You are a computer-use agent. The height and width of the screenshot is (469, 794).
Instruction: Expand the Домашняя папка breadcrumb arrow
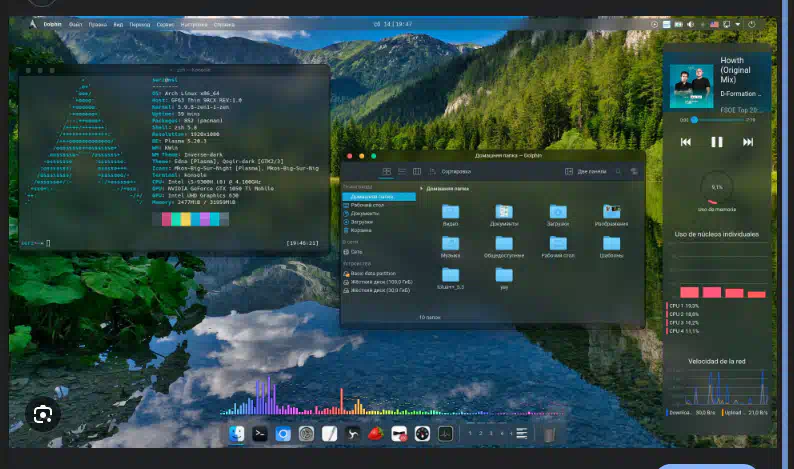tap(421, 188)
